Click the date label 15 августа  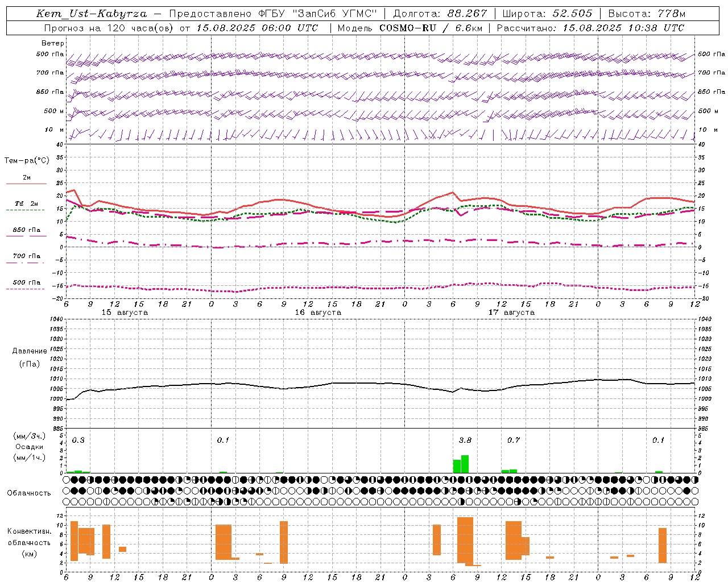[x=125, y=313]
